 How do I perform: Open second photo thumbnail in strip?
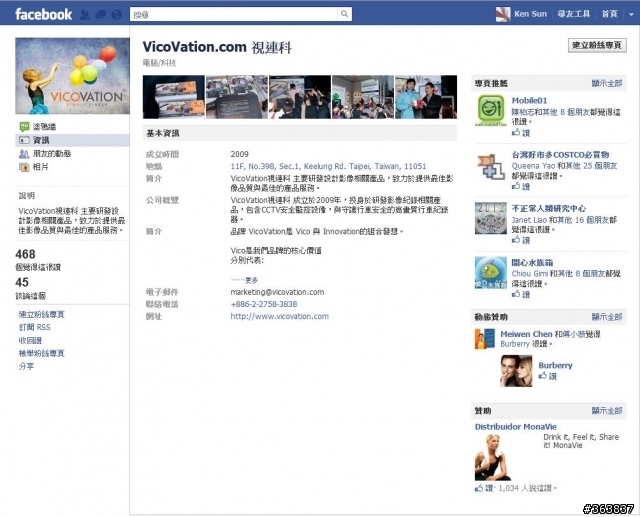pyautogui.click(x=237, y=97)
